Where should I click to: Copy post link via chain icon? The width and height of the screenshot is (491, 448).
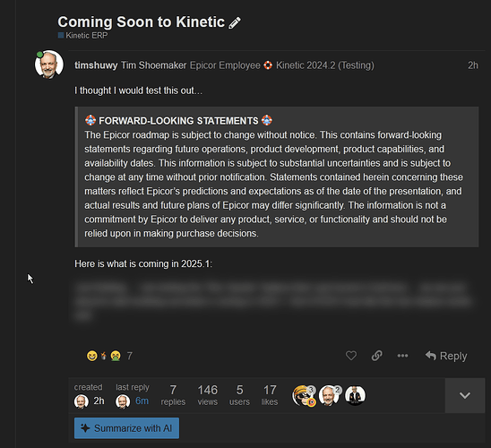tap(376, 356)
